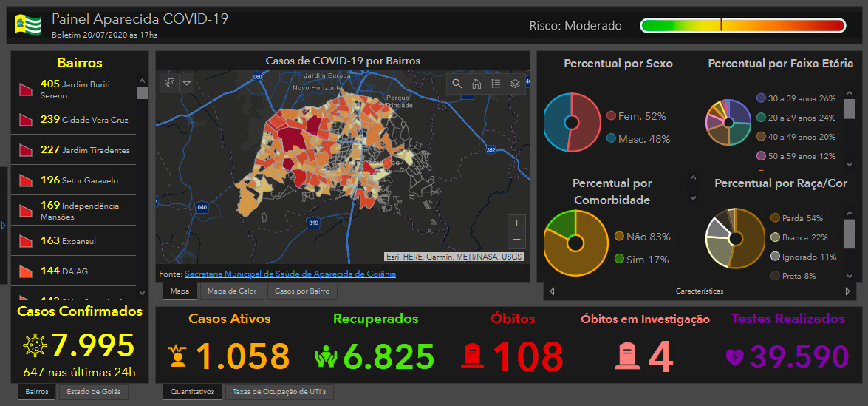Open Taxas de Ocupação de UTI's tab
Screen dimensions: 868x406
pyautogui.click(x=279, y=392)
